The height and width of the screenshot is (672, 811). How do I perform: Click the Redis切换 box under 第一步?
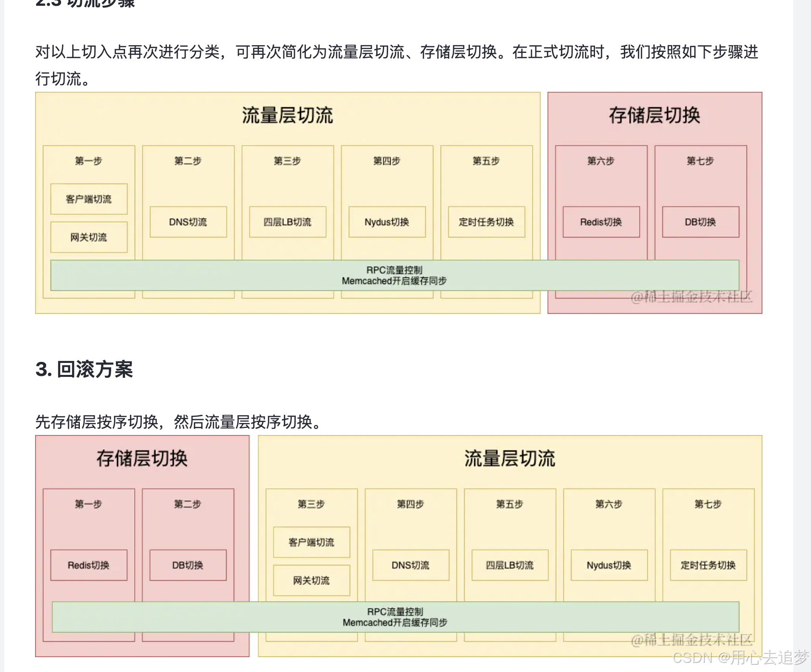tap(89, 565)
